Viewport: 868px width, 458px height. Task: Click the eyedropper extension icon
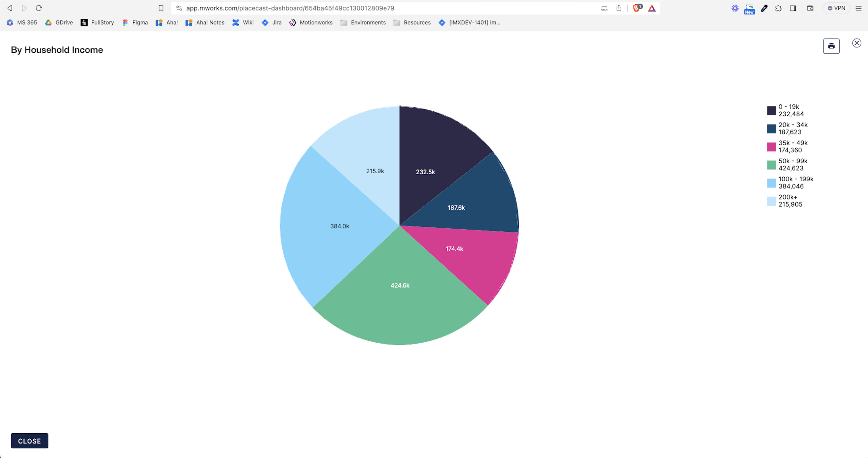point(764,8)
